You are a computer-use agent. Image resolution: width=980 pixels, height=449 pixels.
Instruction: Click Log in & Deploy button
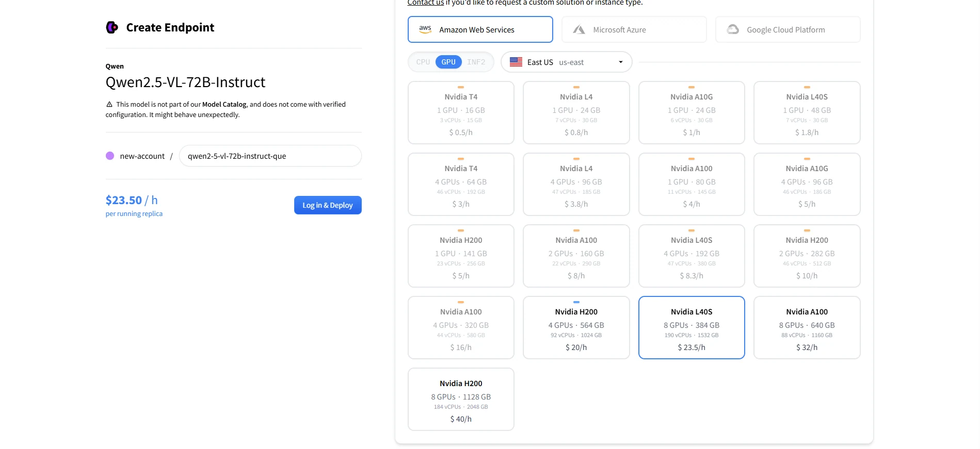tap(328, 205)
